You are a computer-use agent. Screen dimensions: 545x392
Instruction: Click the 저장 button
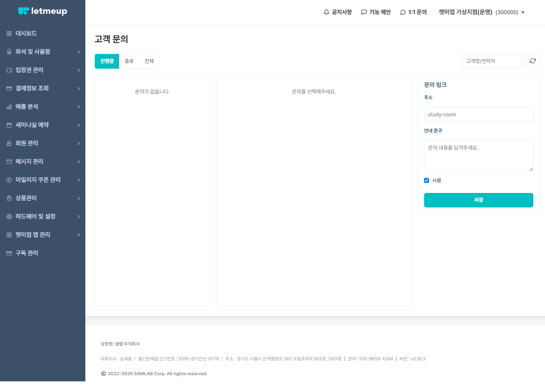point(479,200)
